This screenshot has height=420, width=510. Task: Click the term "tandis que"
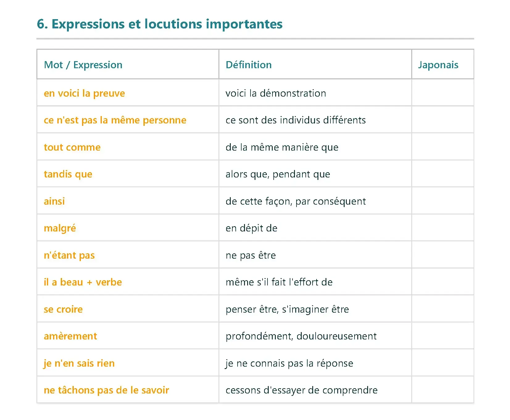click(68, 174)
